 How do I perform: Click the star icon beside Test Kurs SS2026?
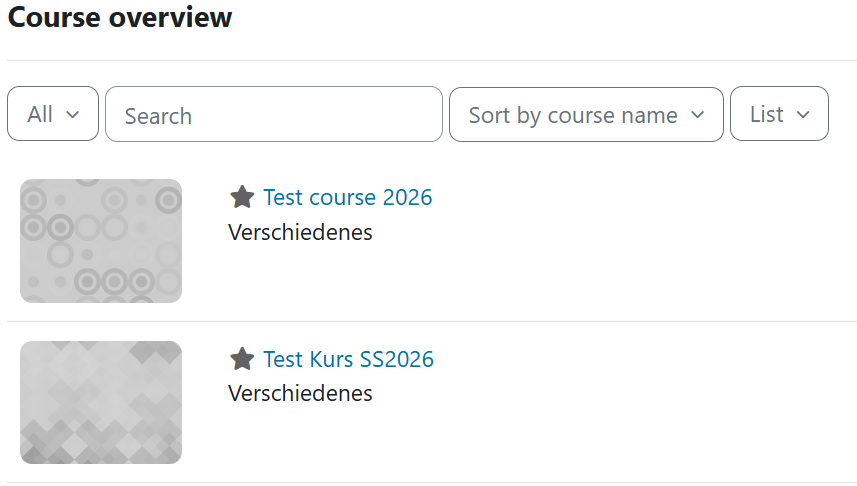coord(242,359)
